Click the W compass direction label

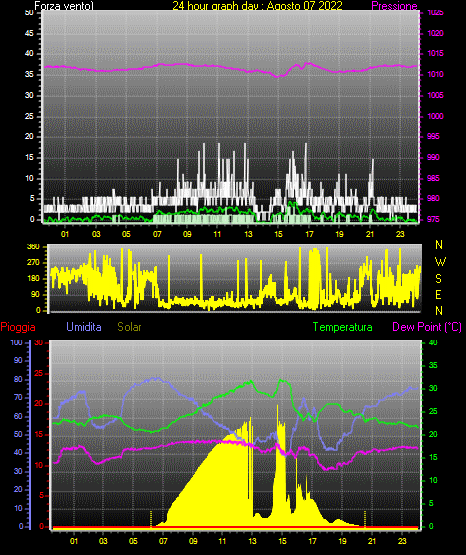coord(440,262)
